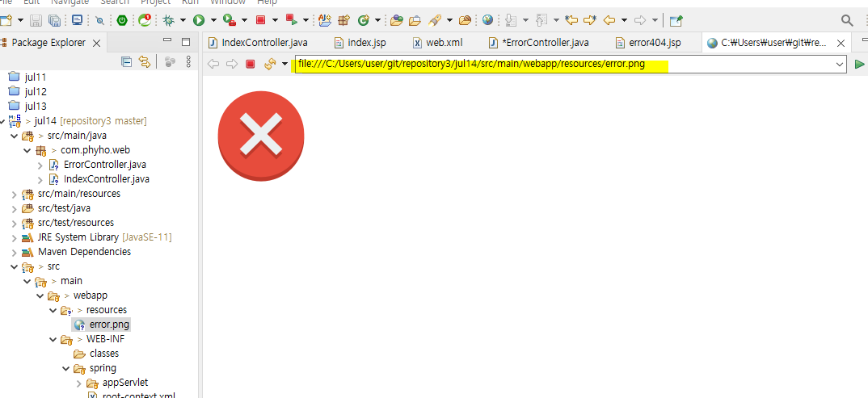Go to last edit location arrow
The image size is (868, 398).
pyautogui.click(x=571, y=20)
